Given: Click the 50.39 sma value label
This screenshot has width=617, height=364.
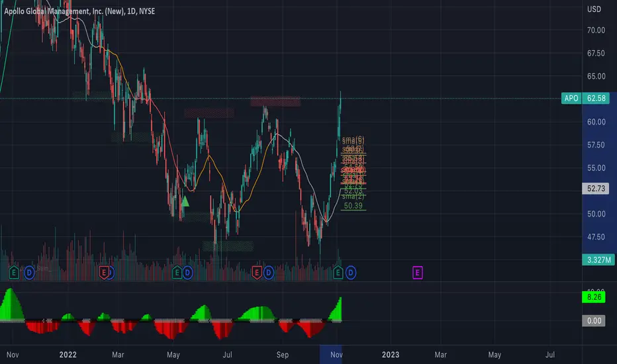Looking at the screenshot, I should click(353, 205).
